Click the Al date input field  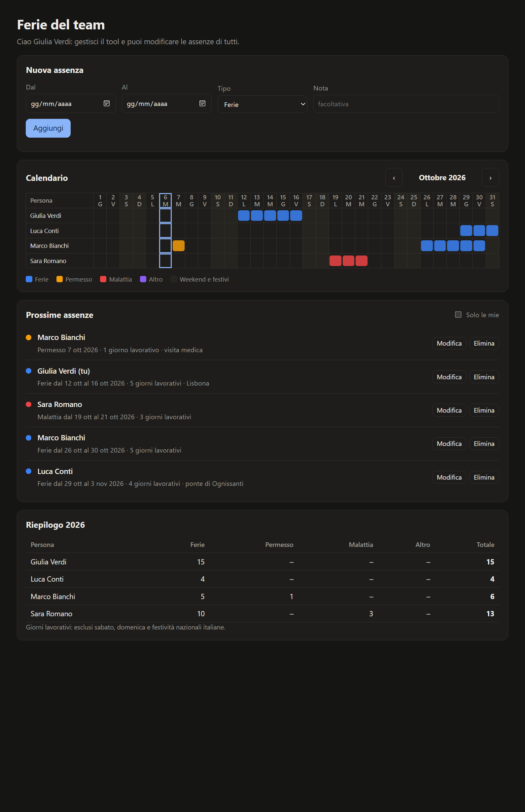click(x=166, y=103)
